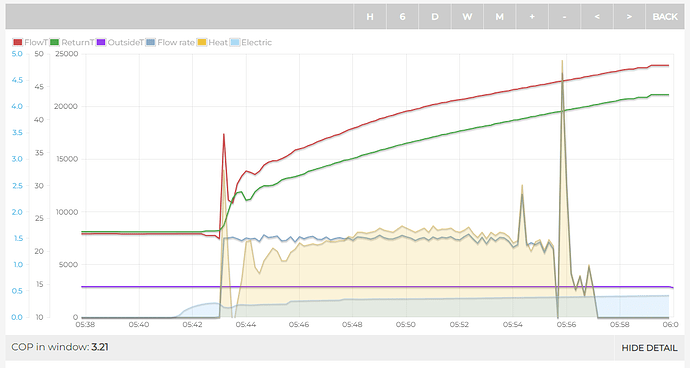Viewport: 690px width, 368px height.
Task: Select the M (month) time window button
Action: 499,17
